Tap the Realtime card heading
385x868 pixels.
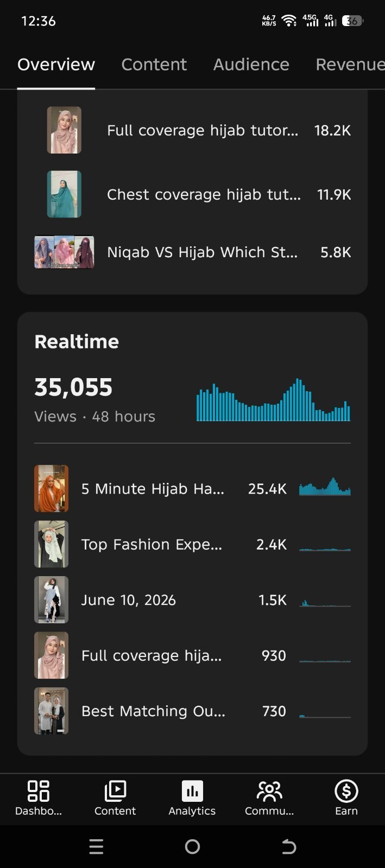[77, 342]
